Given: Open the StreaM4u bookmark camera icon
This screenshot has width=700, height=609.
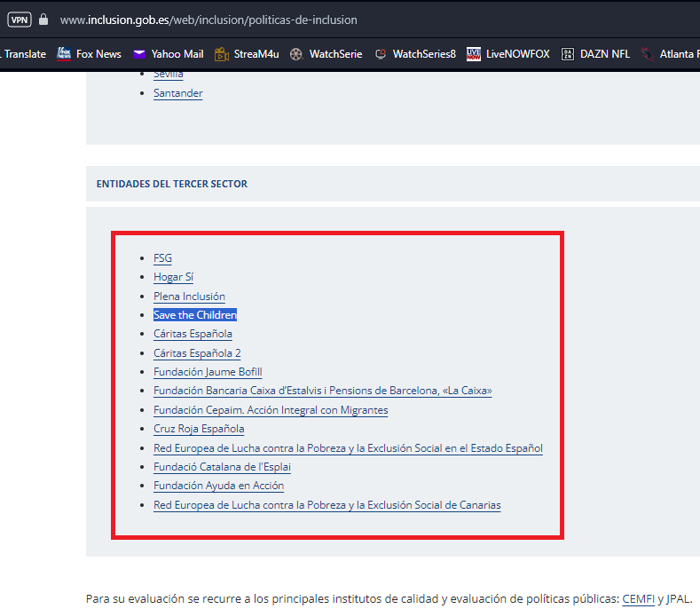Looking at the screenshot, I should pyautogui.click(x=222, y=54).
